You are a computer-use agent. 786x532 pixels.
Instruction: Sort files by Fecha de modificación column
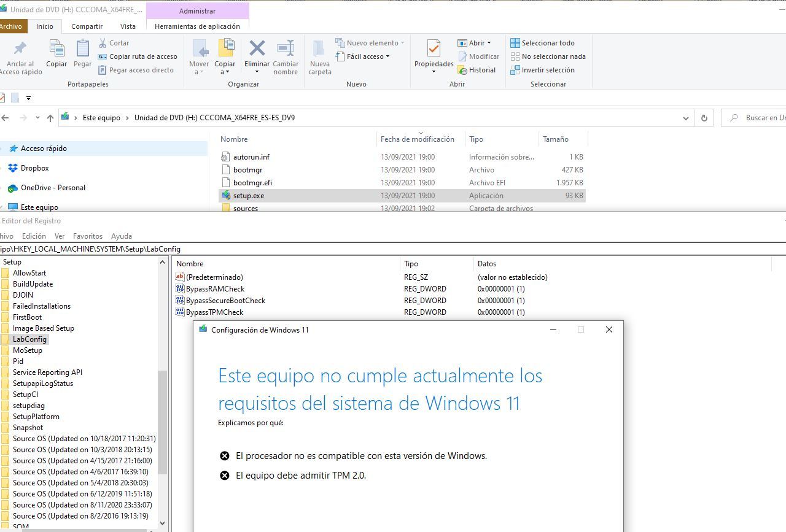coord(418,139)
